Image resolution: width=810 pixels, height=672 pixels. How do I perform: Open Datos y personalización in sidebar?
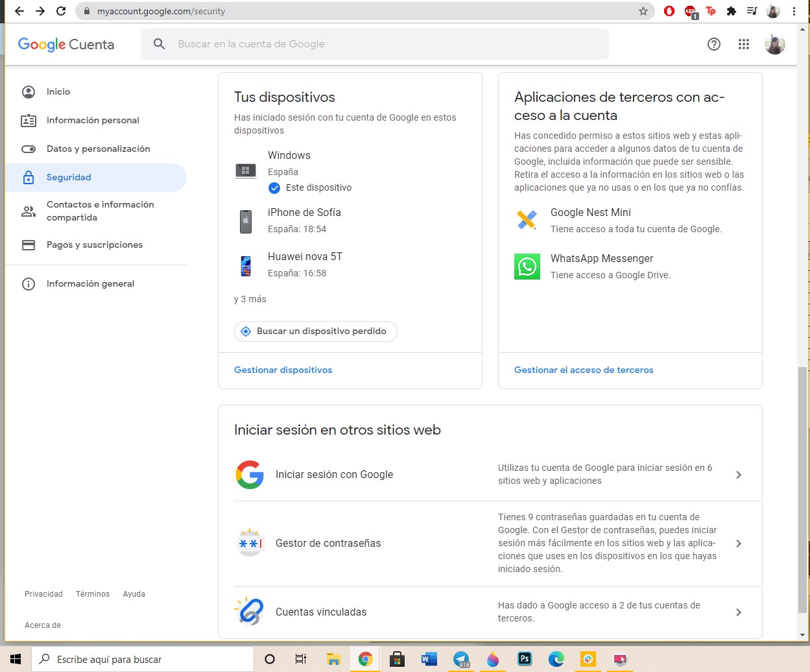point(96,149)
